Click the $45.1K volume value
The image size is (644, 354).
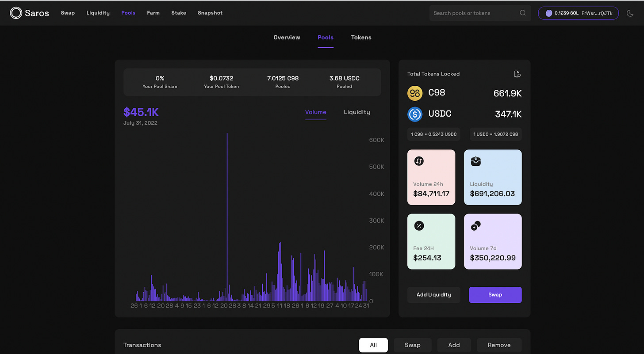pos(141,112)
